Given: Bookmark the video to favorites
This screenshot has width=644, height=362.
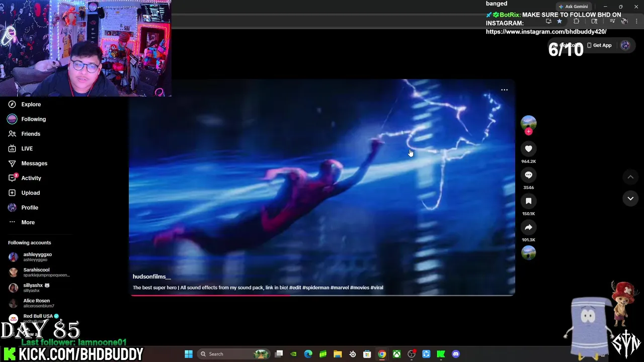Looking at the screenshot, I should coord(528,201).
